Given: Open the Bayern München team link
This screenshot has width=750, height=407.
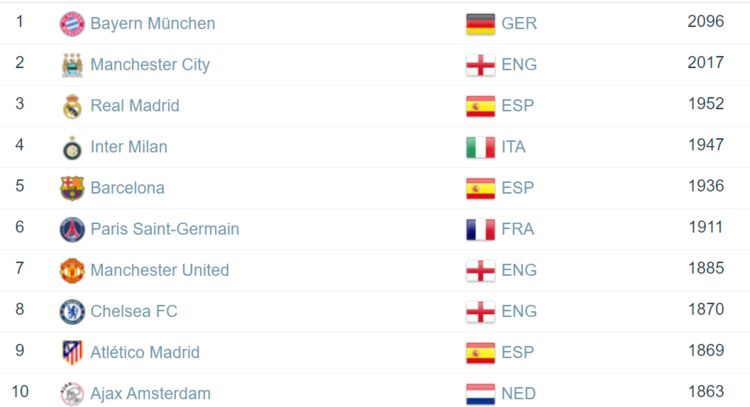Looking at the screenshot, I should coord(152,23).
